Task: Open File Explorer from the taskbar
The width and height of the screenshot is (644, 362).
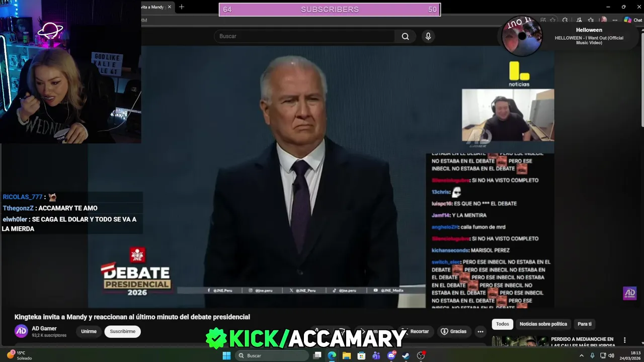Action: click(x=347, y=355)
